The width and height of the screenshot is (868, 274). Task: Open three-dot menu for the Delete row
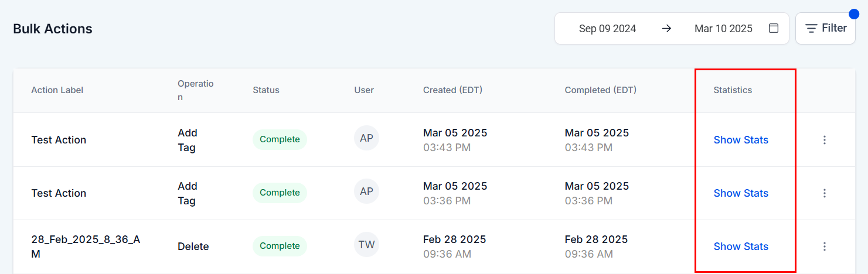[x=824, y=246]
